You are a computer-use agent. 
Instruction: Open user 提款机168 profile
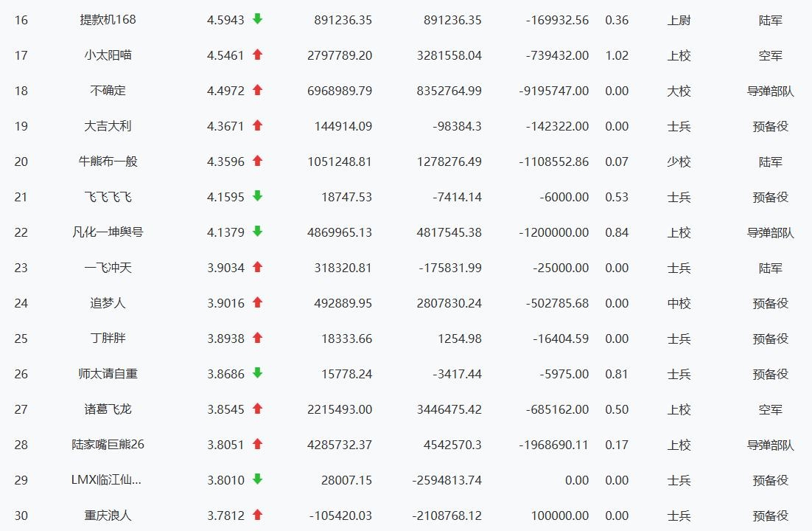(x=108, y=20)
